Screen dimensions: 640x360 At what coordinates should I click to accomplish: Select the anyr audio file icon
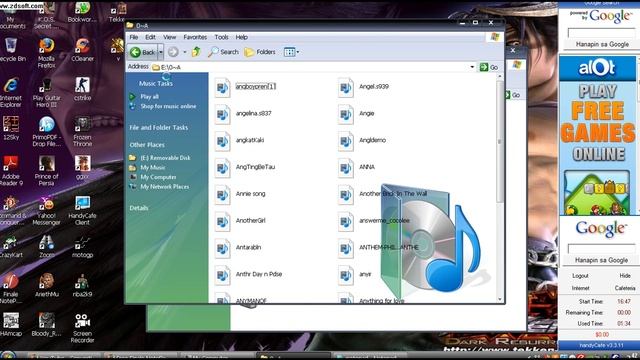(346, 276)
